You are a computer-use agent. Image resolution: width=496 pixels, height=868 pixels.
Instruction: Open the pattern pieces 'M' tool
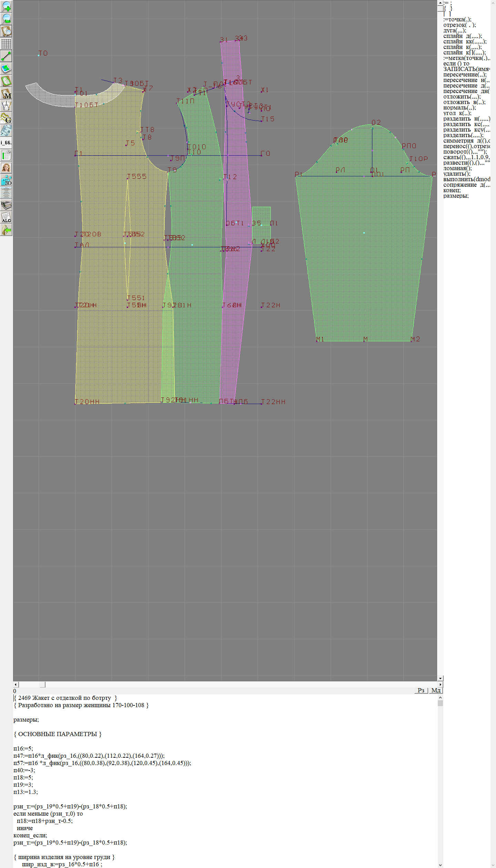[6, 94]
